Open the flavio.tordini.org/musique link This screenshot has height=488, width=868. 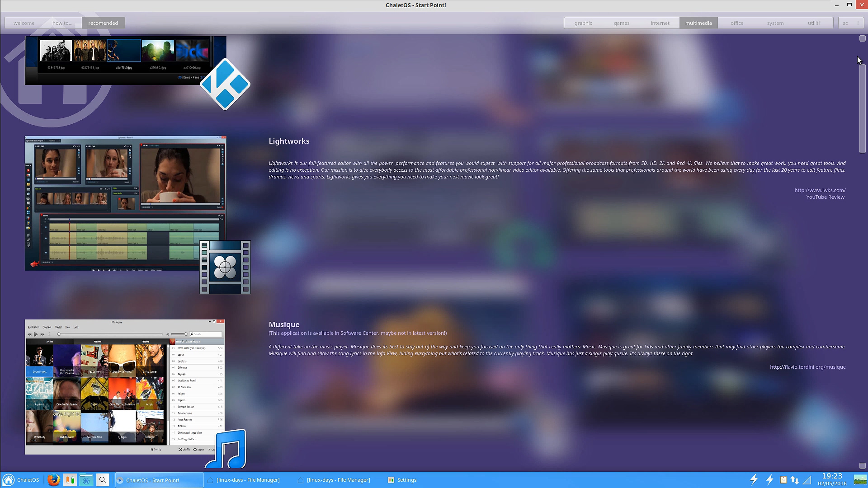point(808,367)
